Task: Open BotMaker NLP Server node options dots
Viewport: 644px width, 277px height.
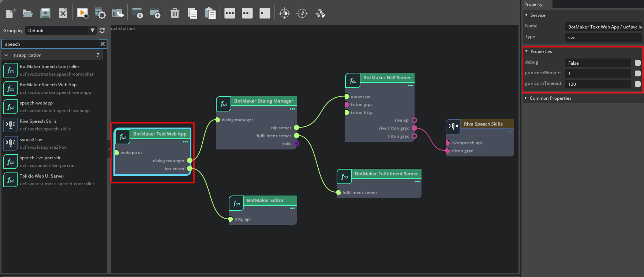Action: (410, 86)
